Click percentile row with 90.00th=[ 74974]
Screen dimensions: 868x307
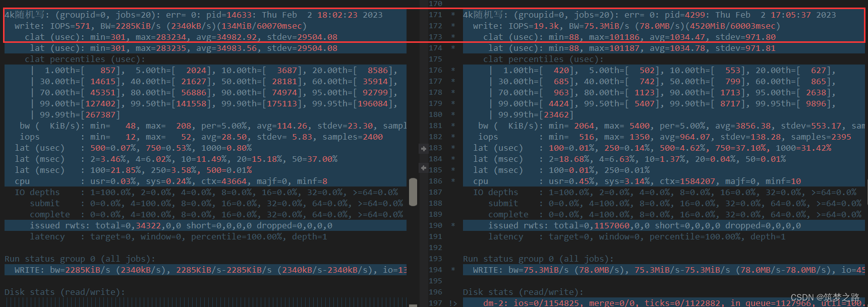pos(214,93)
